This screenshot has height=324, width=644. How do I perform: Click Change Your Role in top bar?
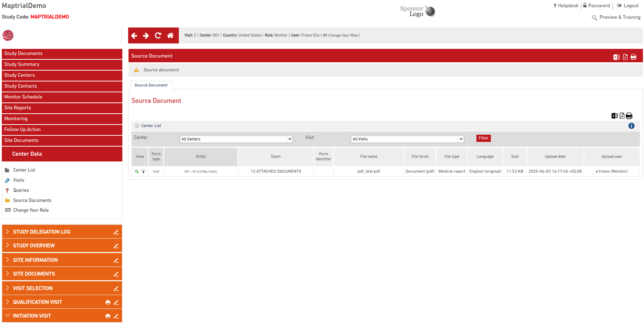341,35
